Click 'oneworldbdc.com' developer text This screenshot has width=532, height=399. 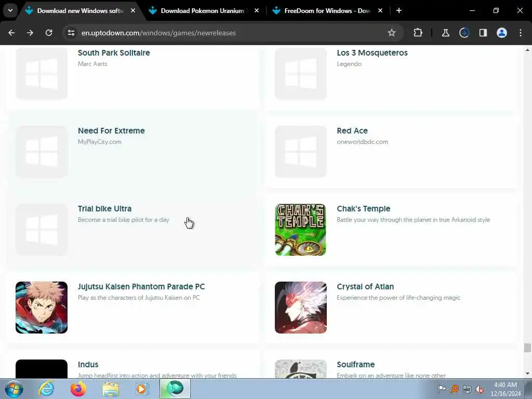[362, 142]
